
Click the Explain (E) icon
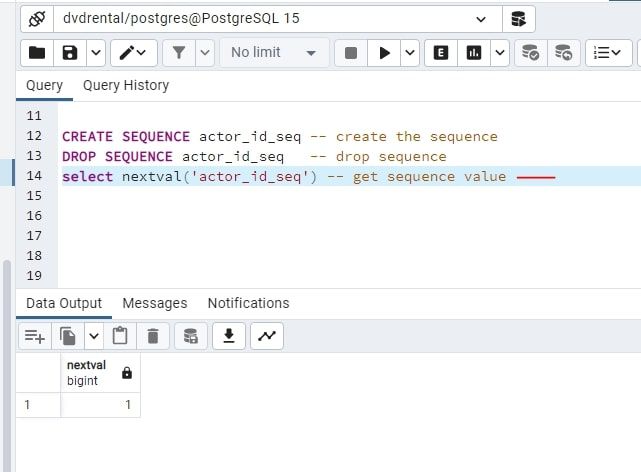[441, 53]
